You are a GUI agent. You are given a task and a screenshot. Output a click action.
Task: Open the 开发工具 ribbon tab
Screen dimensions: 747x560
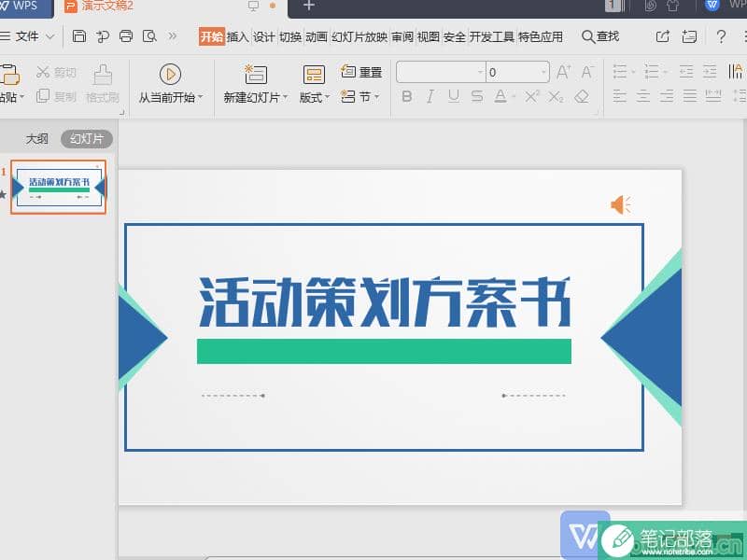(492, 36)
